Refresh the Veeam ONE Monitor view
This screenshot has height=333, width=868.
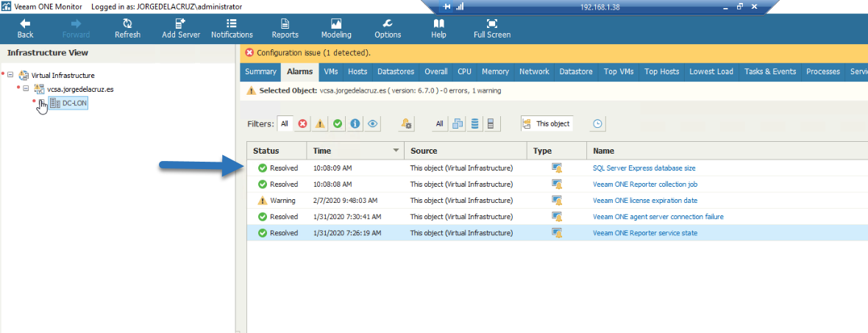(127, 29)
